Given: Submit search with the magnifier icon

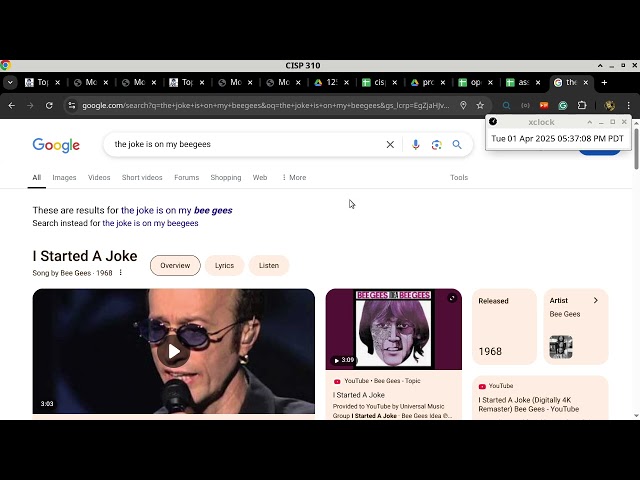Looking at the screenshot, I should (457, 144).
